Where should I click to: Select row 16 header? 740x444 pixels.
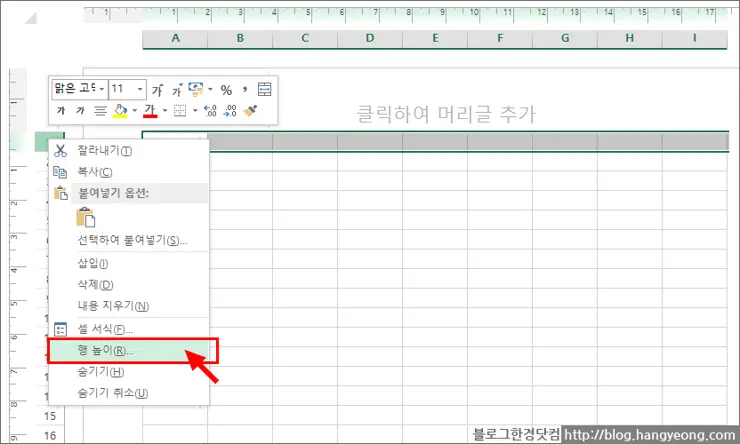tap(50, 436)
